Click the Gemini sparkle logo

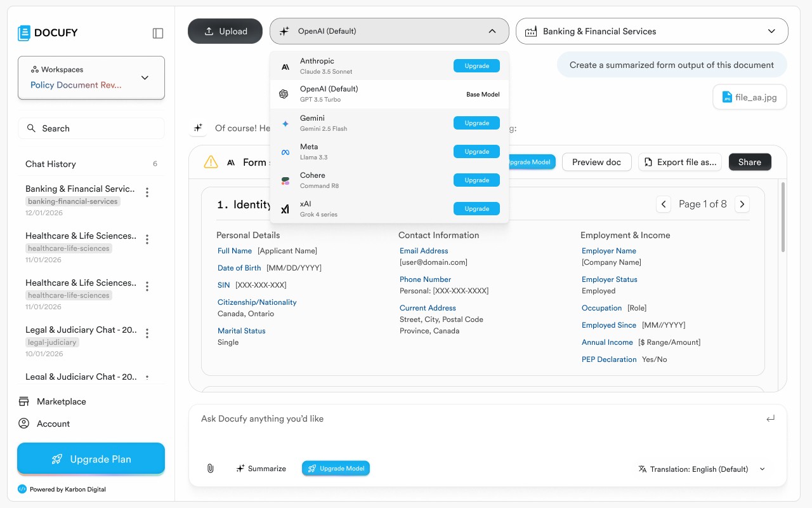coord(285,123)
